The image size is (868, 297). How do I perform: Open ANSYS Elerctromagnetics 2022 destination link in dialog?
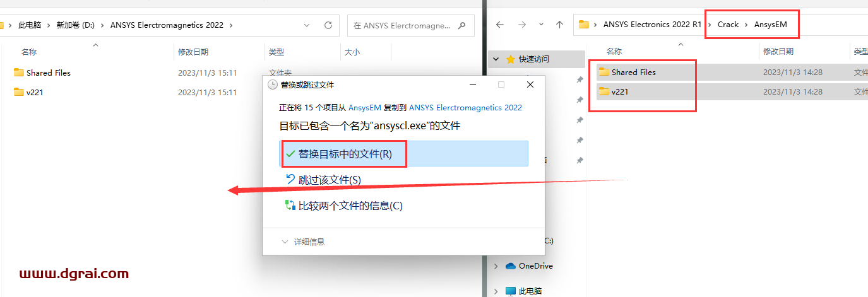pos(465,107)
